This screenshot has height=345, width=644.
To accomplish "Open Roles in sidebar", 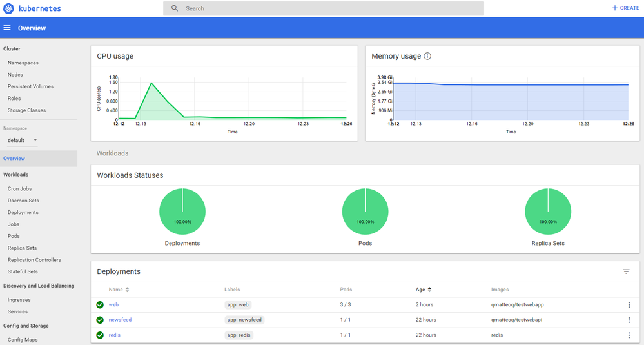I will (14, 99).
